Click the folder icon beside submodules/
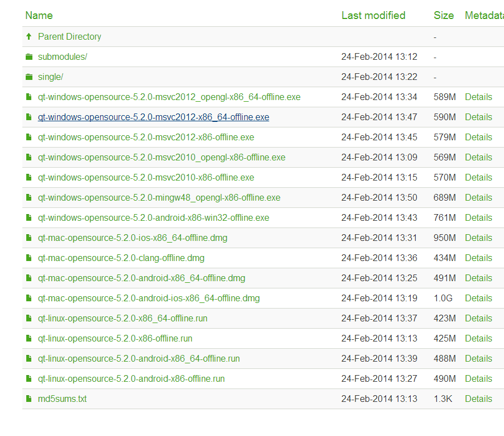The width and height of the screenshot is (504, 436). tap(29, 57)
